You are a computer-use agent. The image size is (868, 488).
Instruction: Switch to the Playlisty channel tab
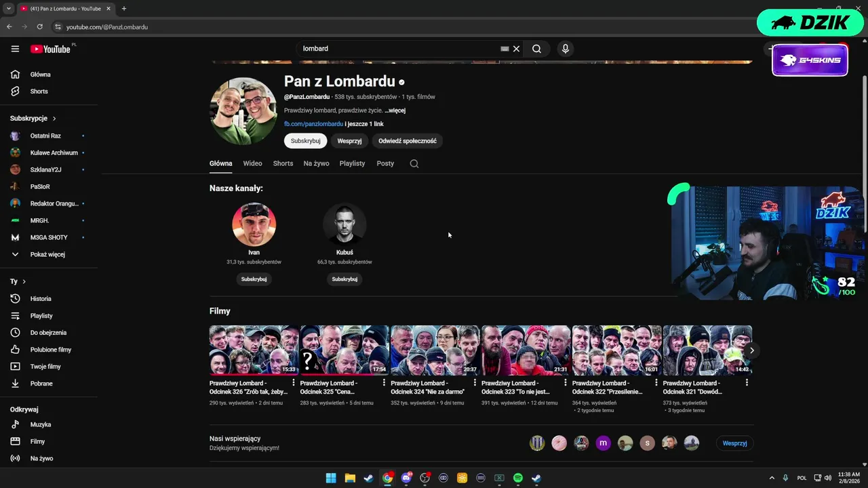coord(352,163)
